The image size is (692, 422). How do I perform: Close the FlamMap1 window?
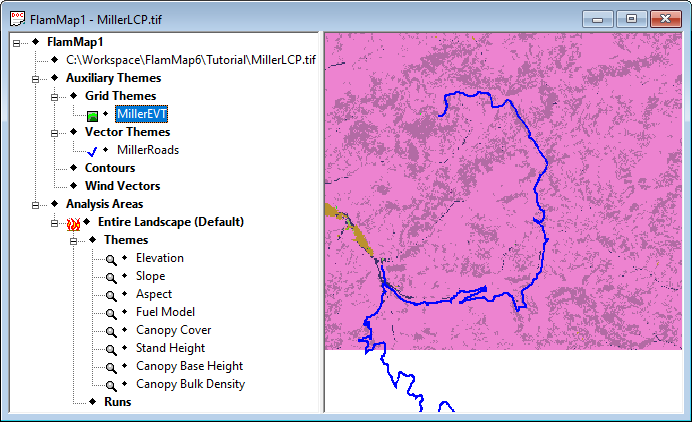click(666, 19)
